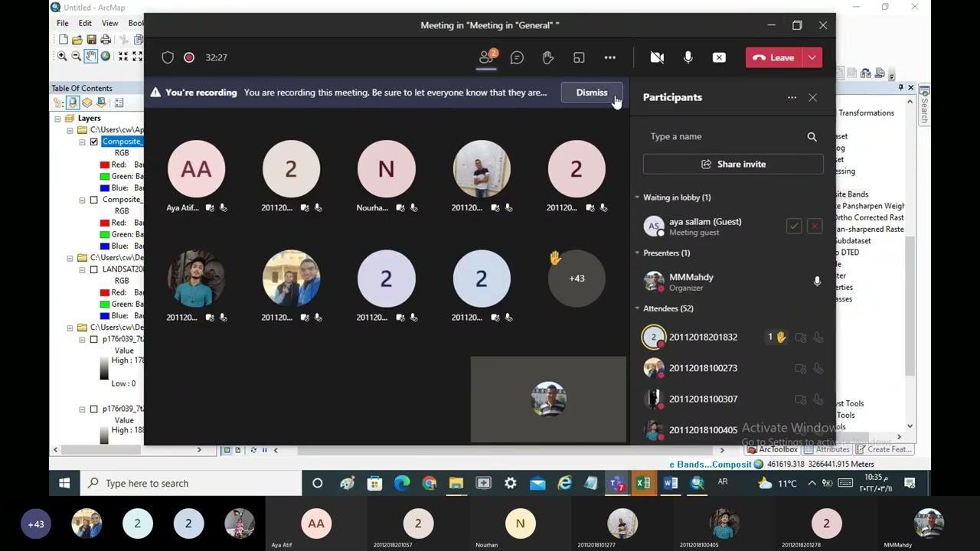Click the New Map File icon in ArcMap

(63, 40)
